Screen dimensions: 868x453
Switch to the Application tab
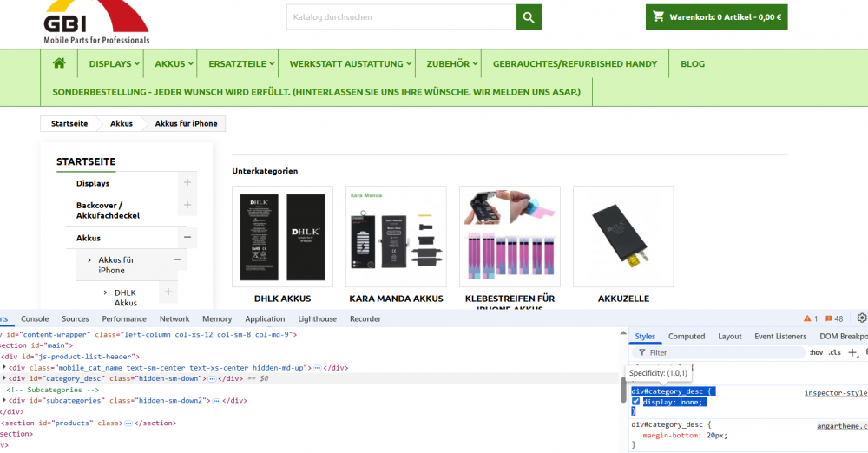(265, 318)
